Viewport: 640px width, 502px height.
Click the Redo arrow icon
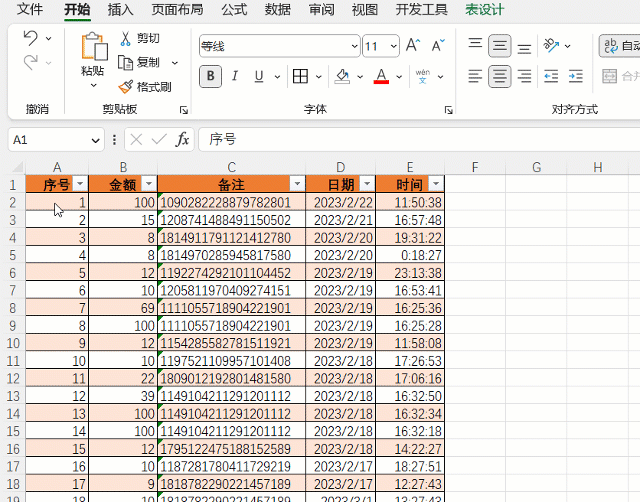pyautogui.click(x=31, y=63)
